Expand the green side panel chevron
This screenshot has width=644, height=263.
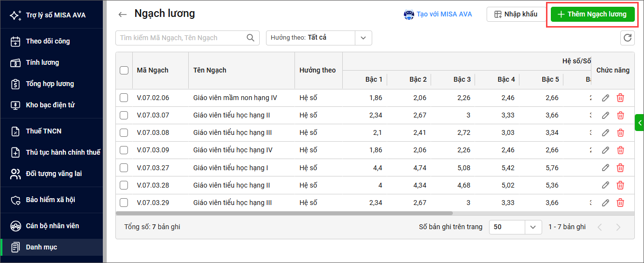pos(640,123)
